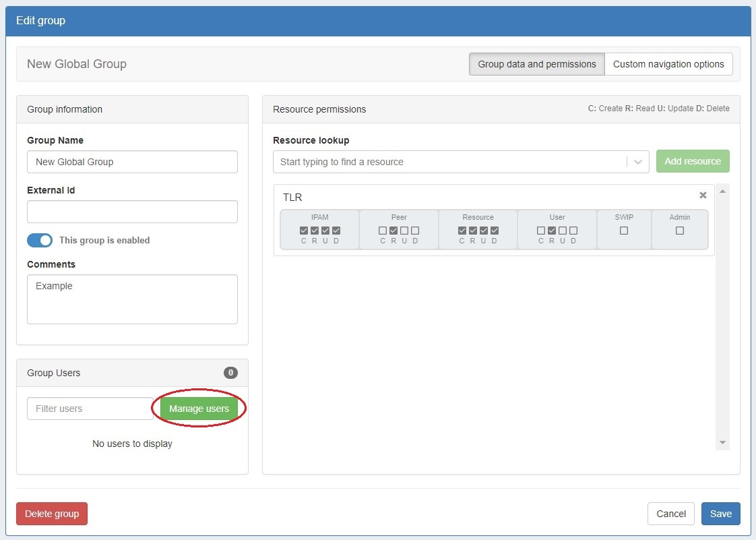Check the SWIP permission checkbox
Screen dimensions: 756x540
pos(624,231)
